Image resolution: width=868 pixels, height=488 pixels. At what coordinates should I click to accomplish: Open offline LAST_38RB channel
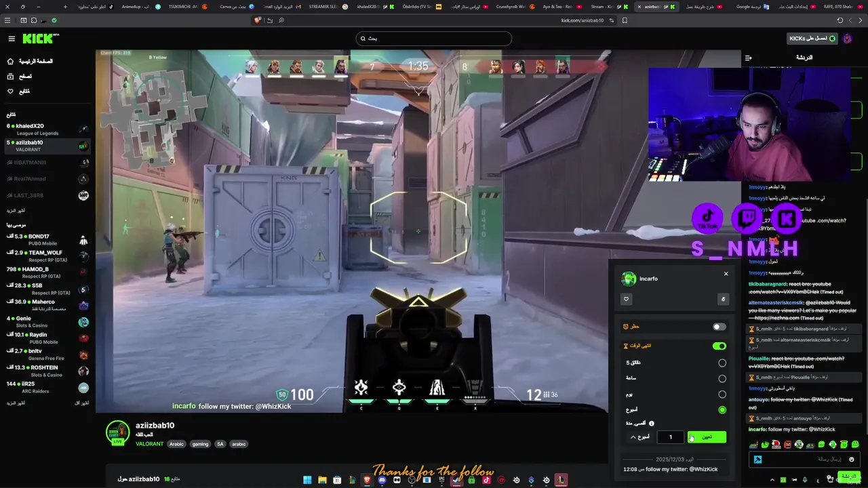(46, 195)
